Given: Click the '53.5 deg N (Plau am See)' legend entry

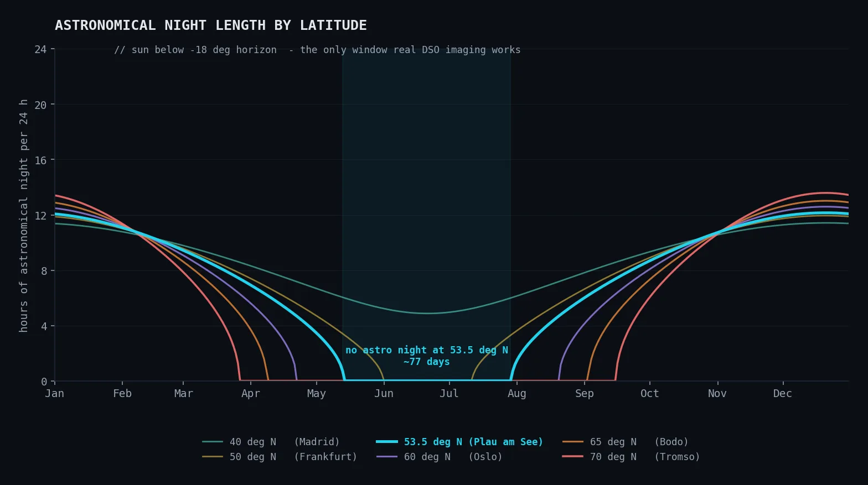Looking at the screenshot, I should [x=459, y=442].
